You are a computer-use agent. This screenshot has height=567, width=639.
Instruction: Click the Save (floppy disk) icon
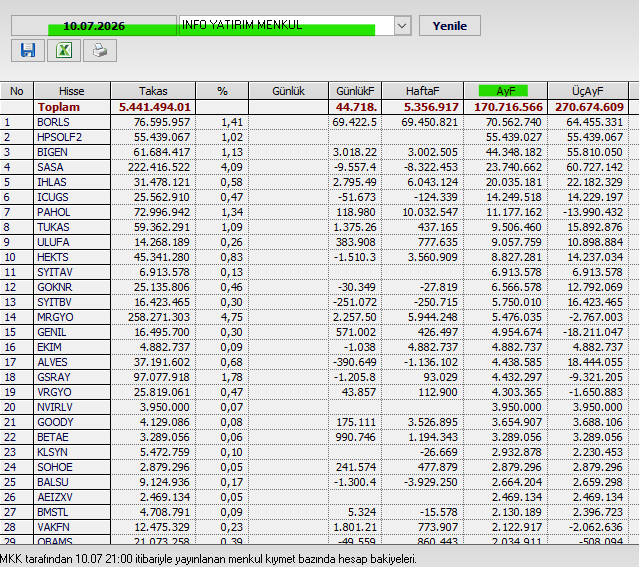pyautogui.click(x=28, y=51)
